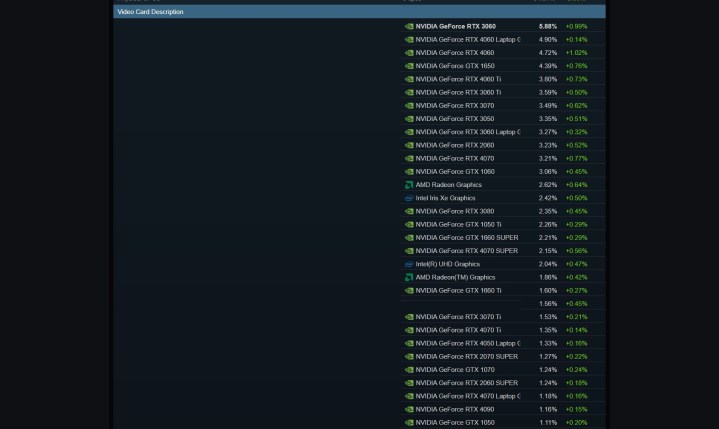
Task: Click the Intel icon next to Intel(R) UHD Graphics
Action: 409,264
